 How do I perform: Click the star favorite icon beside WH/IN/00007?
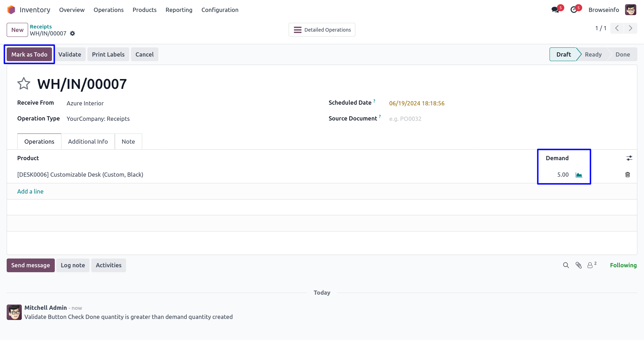point(24,84)
